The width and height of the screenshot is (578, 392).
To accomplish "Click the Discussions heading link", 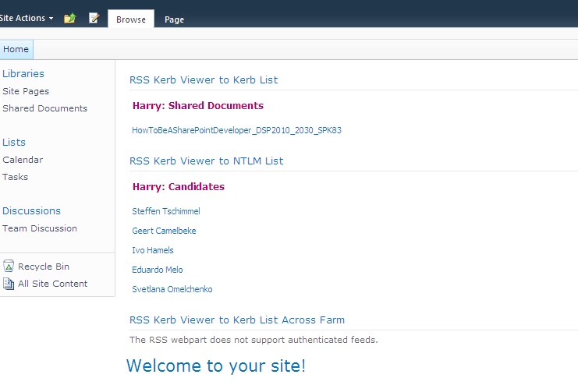I will pos(31,210).
